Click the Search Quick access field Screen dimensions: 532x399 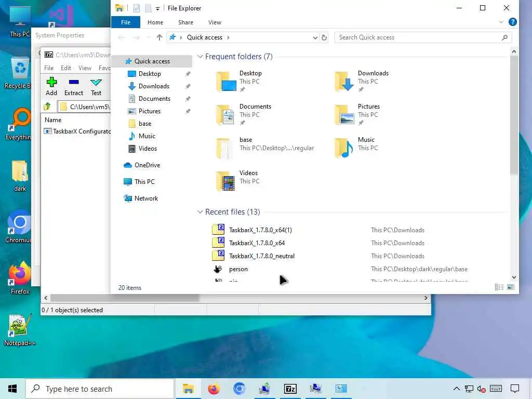(x=423, y=37)
